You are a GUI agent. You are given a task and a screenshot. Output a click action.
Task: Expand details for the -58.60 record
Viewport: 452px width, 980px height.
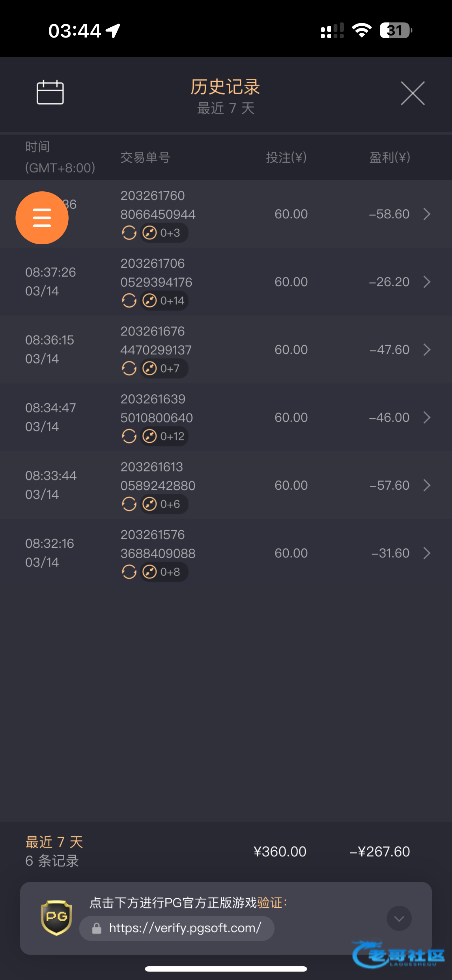(x=427, y=214)
